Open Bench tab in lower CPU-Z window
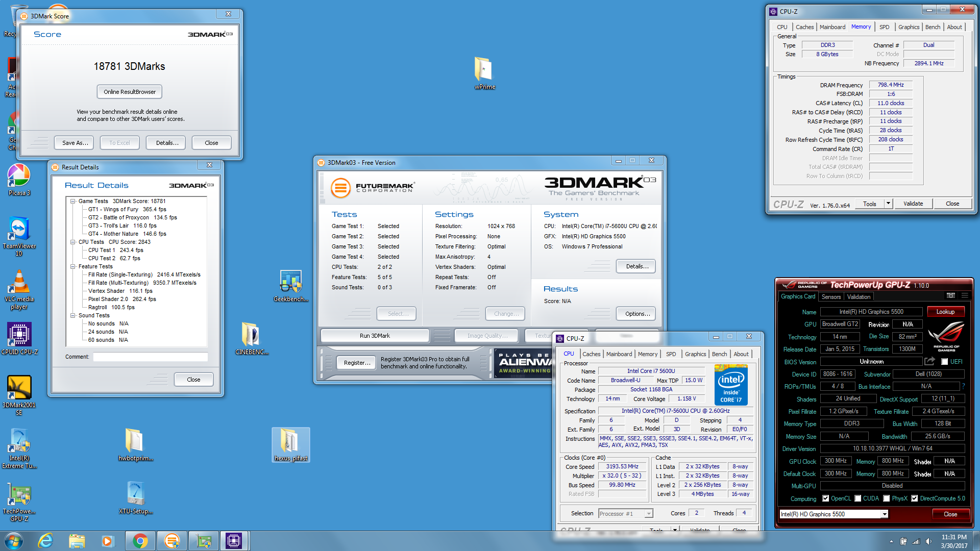The image size is (980, 551). 719,354
